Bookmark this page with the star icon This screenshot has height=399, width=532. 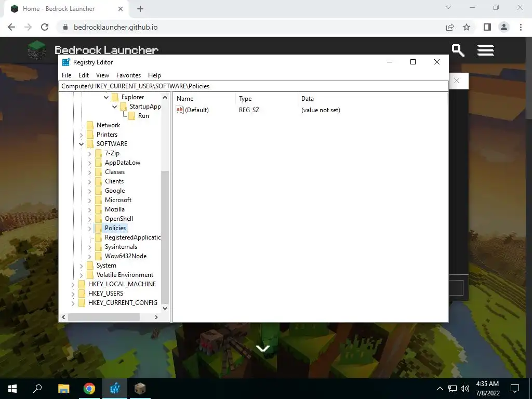point(467,27)
